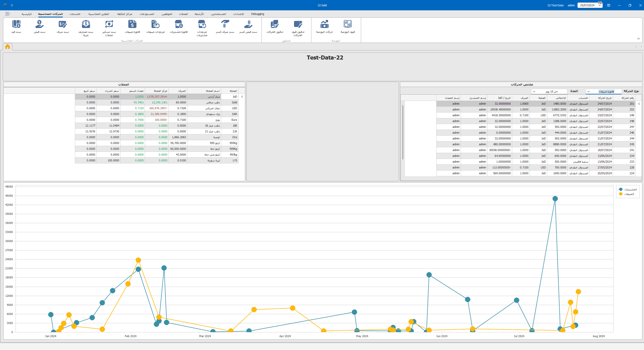This screenshot has height=350, width=644.
Task: Click the orange home tab icon
Action: pos(8,47)
